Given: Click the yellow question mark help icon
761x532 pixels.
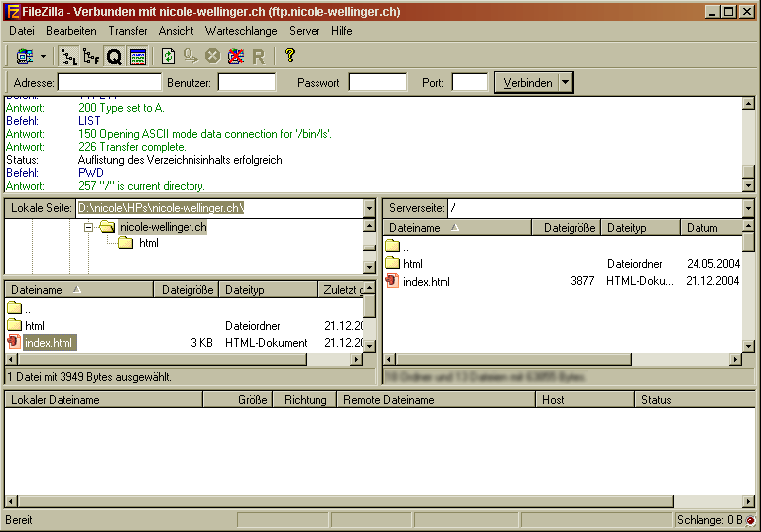Looking at the screenshot, I should click(x=289, y=56).
